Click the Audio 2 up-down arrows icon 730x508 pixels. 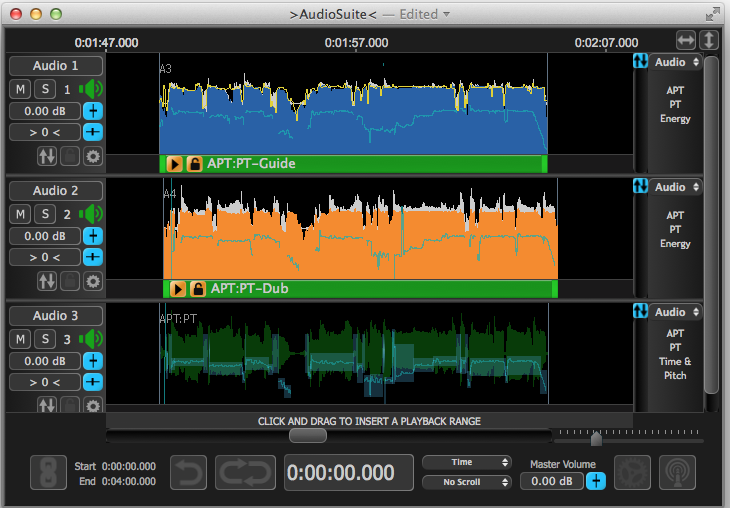(x=47, y=281)
